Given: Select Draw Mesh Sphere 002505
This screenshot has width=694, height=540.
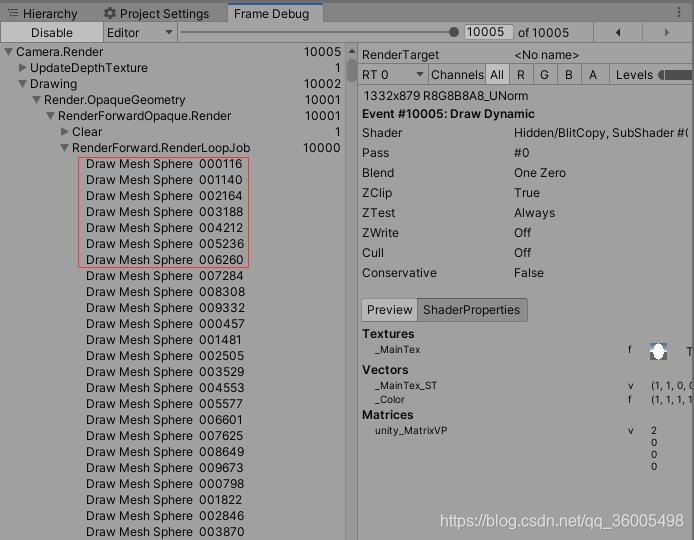Looking at the screenshot, I should click(165, 355).
